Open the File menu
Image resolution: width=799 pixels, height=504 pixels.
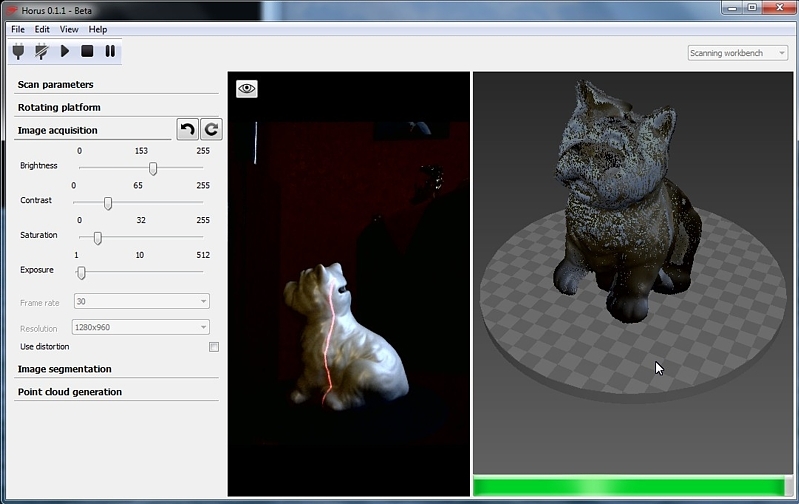click(18, 29)
